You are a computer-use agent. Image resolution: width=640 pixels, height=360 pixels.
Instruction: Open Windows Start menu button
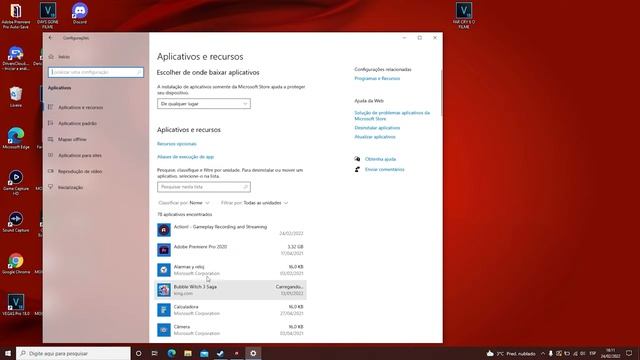click(8, 353)
